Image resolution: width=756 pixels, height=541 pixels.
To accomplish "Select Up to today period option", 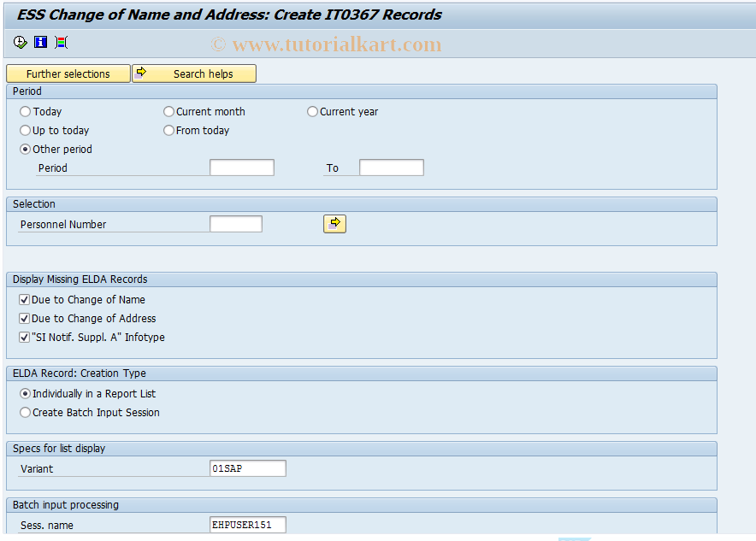I will coord(26,130).
